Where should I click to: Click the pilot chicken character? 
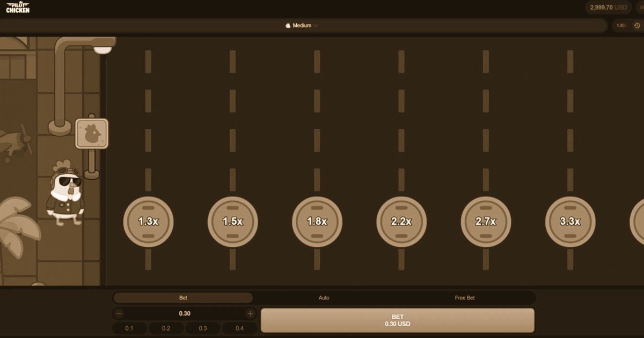pyautogui.click(x=65, y=193)
